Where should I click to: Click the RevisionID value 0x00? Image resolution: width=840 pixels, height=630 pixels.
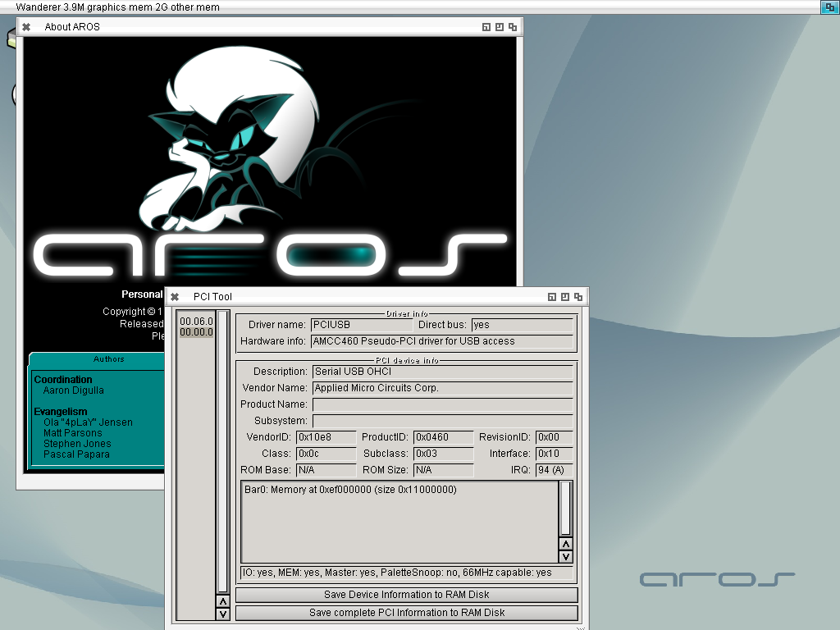click(x=555, y=437)
